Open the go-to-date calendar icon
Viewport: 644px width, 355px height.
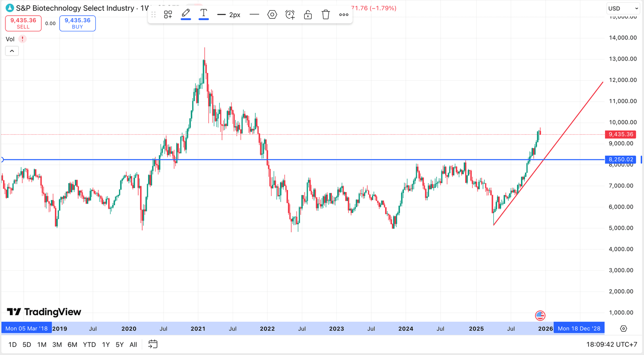tap(153, 344)
